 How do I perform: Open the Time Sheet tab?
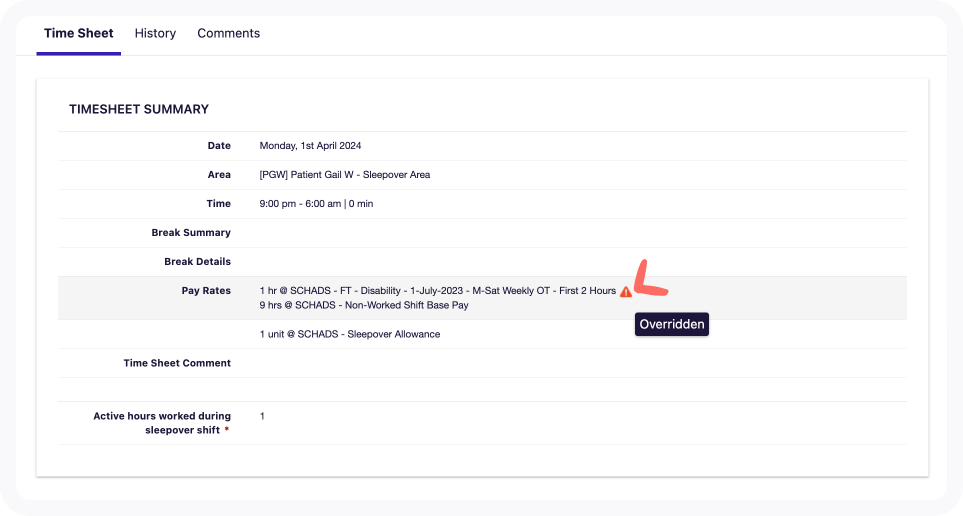point(78,33)
